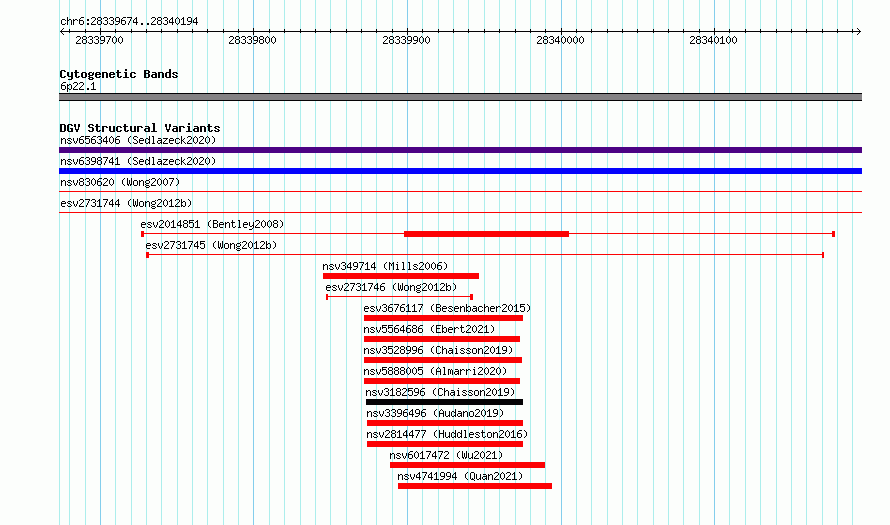Select the esv3676117 red variant bar
The image size is (890, 525).
click(x=443, y=318)
